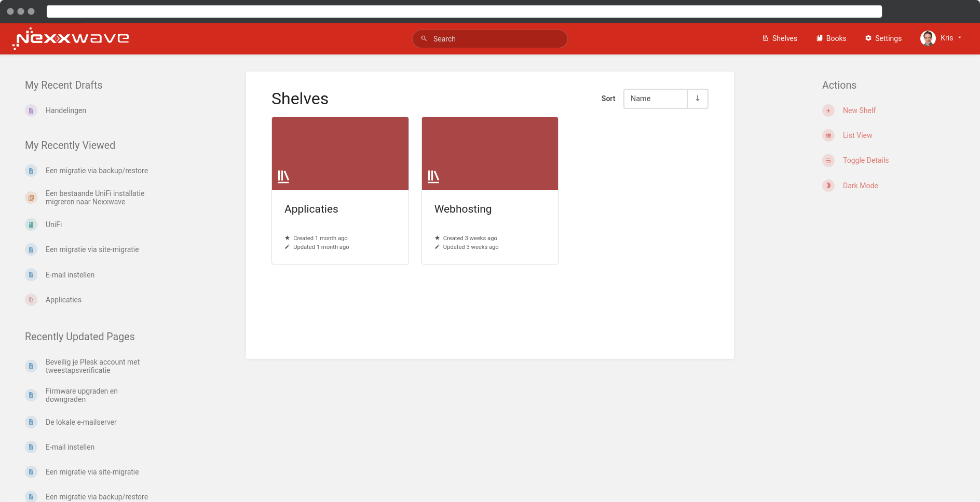Image resolution: width=980 pixels, height=502 pixels.
Task: Click the Nexxwave logo
Action: [71, 38]
